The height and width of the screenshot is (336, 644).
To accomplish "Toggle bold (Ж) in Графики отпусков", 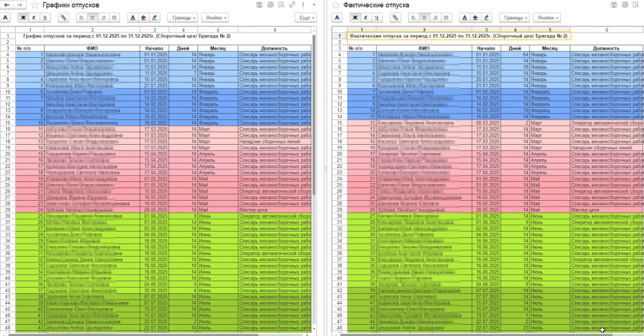I will tap(23, 18).
